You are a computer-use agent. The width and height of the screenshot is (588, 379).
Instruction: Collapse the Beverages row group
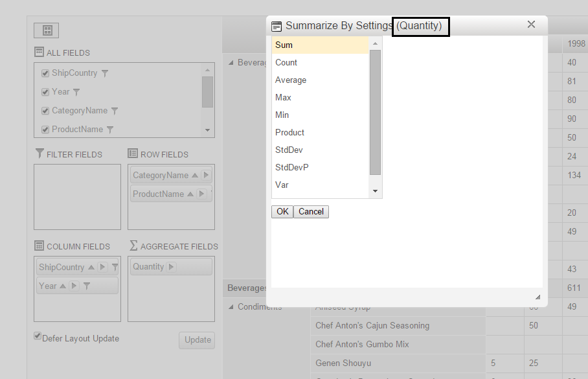pos(231,63)
